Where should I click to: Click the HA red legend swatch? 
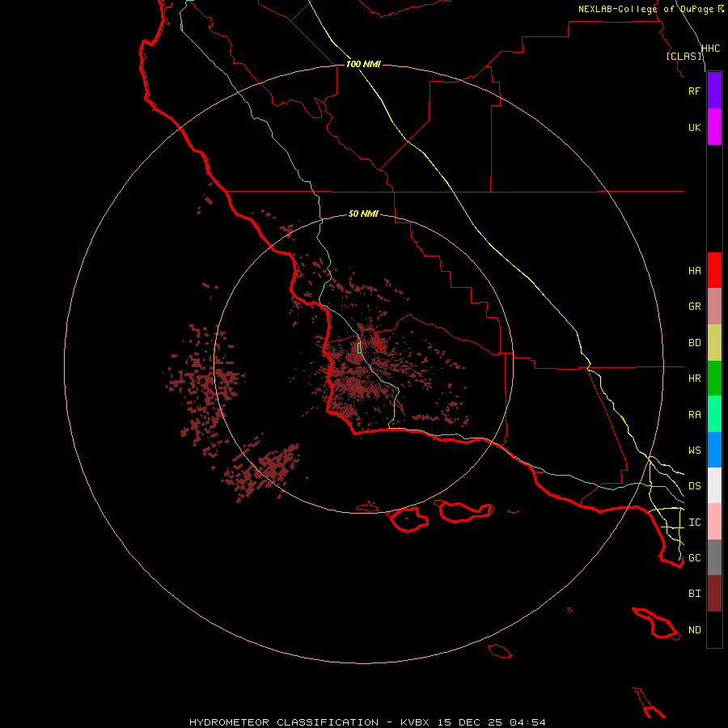[714, 270]
